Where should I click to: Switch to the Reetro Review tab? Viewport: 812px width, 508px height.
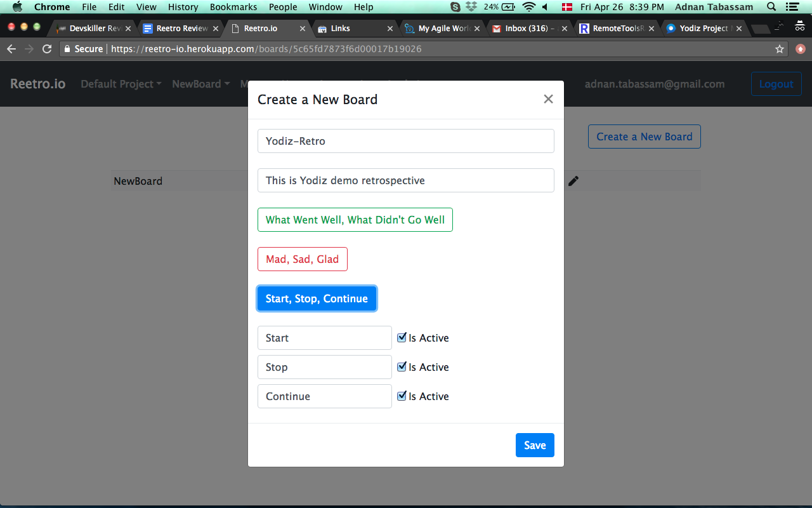pos(179,29)
